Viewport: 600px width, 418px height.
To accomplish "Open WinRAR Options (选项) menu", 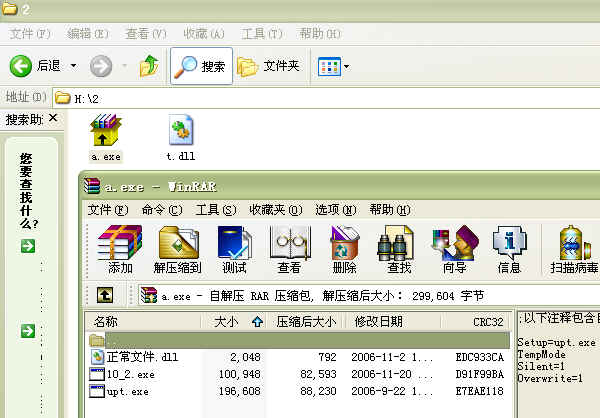I will point(336,210).
